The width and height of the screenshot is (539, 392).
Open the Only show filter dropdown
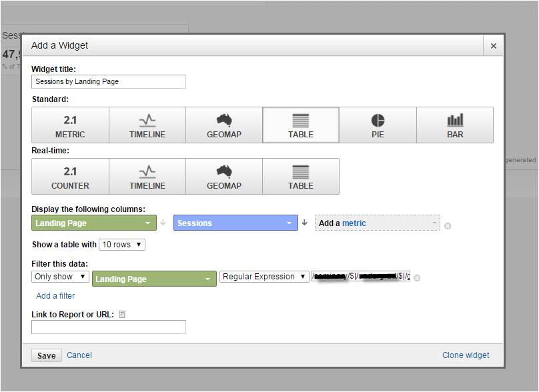coord(60,277)
